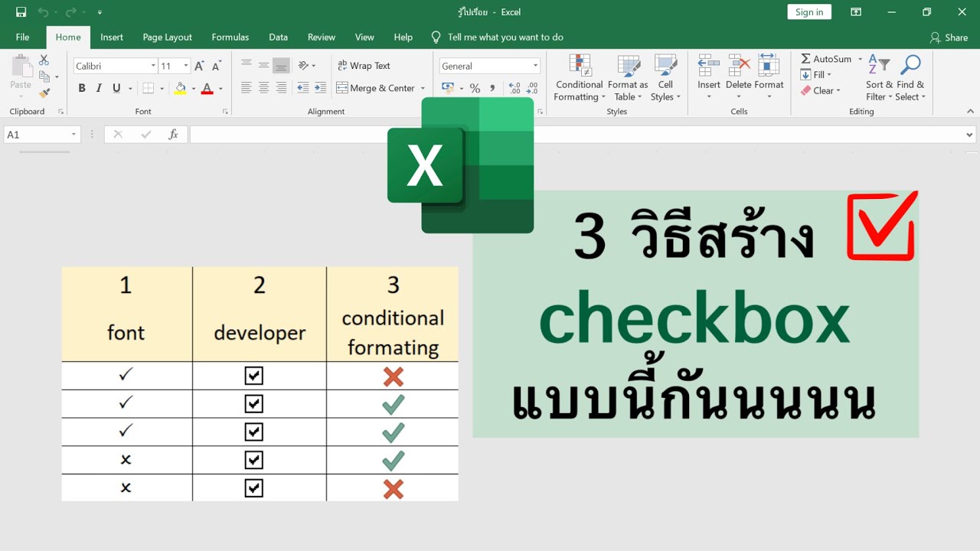Open the File tab

22,37
